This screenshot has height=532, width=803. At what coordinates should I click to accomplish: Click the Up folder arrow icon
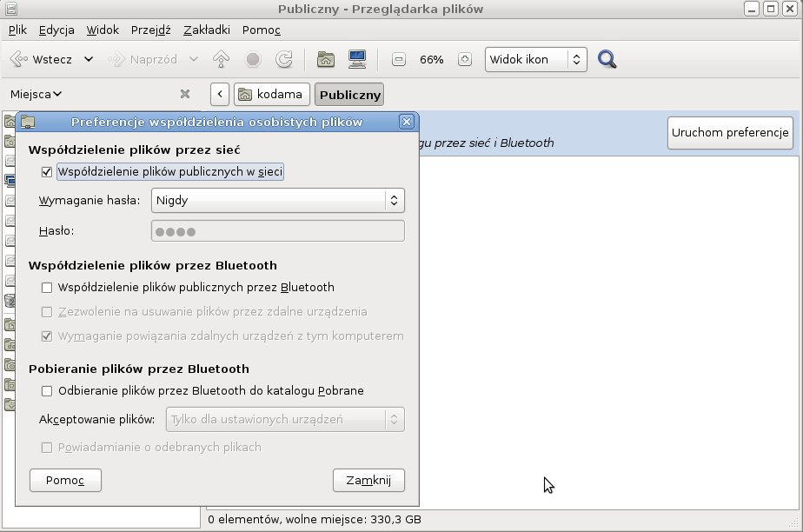[x=221, y=60]
